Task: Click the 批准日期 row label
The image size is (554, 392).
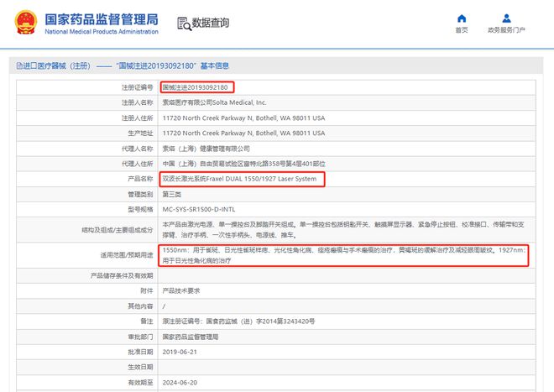Action: tap(140, 352)
